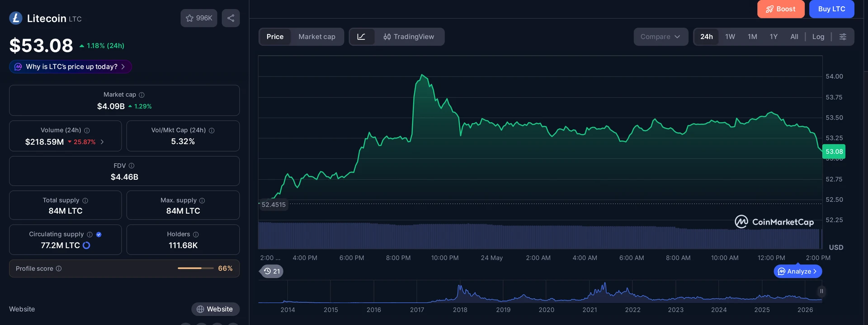Click the Boost button
This screenshot has width=868, height=325.
[x=781, y=9]
